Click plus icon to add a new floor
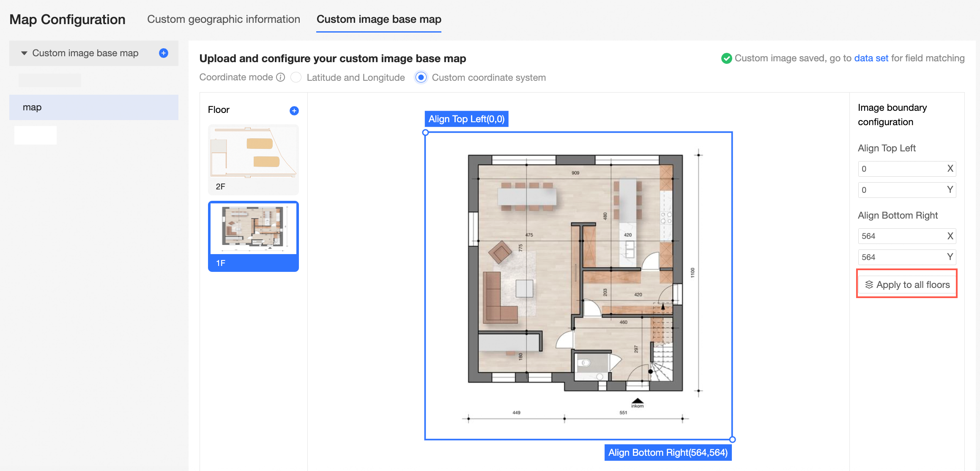The image size is (980, 471). coord(294,111)
